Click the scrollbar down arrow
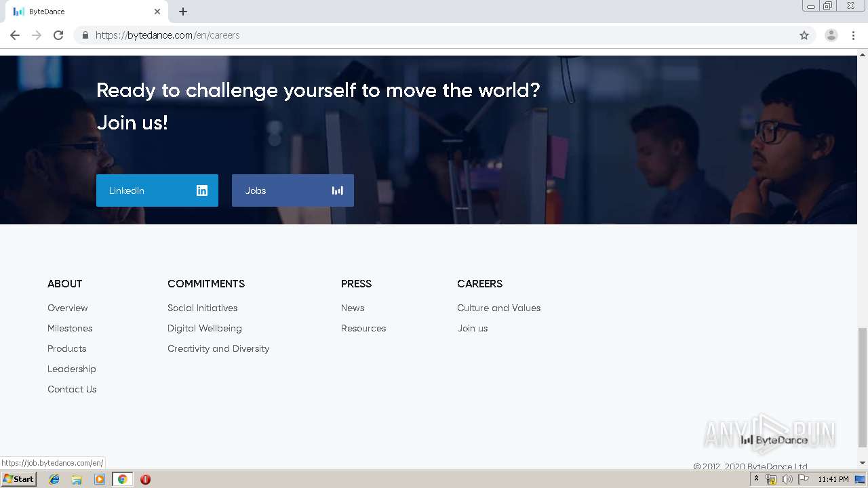The height and width of the screenshot is (488, 868). click(x=863, y=463)
